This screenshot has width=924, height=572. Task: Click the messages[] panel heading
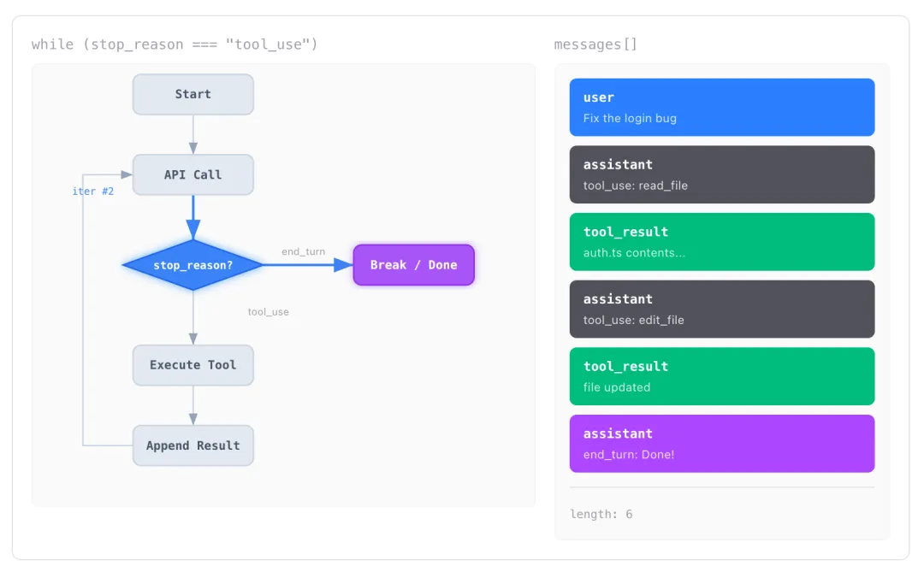(x=595, y=44)
